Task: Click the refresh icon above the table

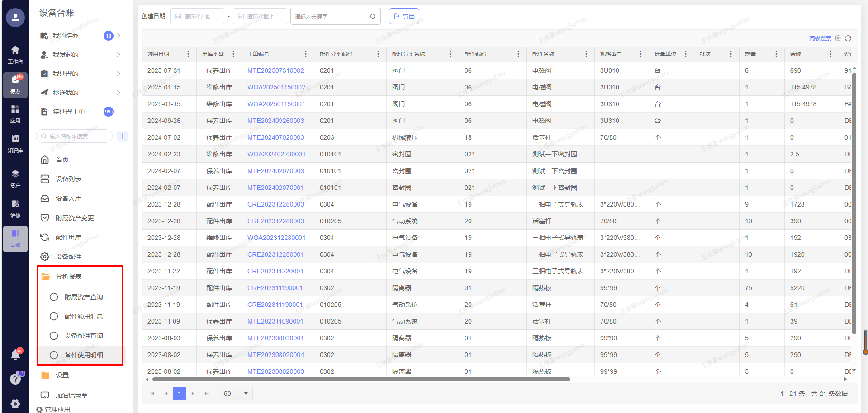Action: coord(848,38)
